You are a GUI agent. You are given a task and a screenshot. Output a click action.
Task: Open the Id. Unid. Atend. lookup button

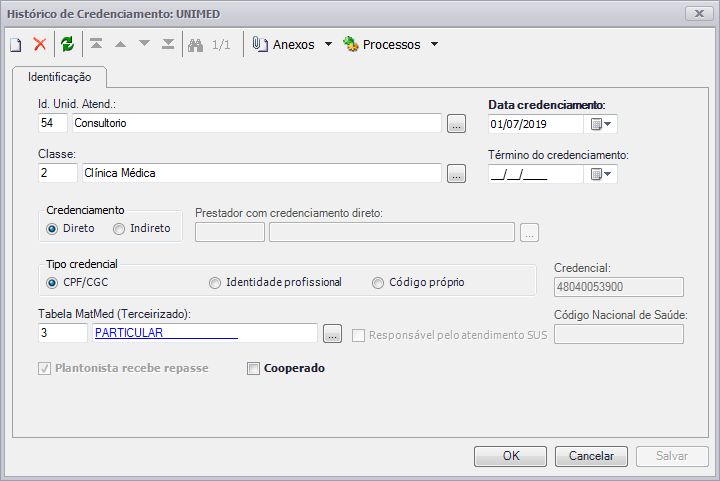pyautogui.click(x=456, y=123)
